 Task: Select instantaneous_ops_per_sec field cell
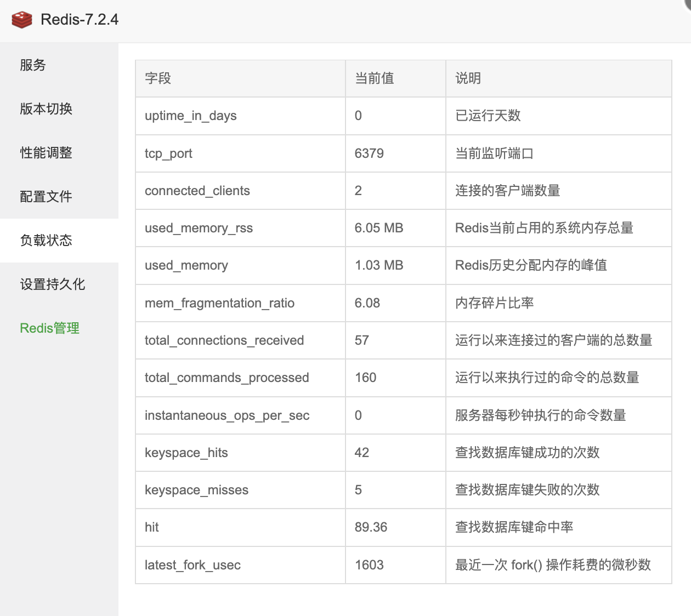(x=240, y=415)
